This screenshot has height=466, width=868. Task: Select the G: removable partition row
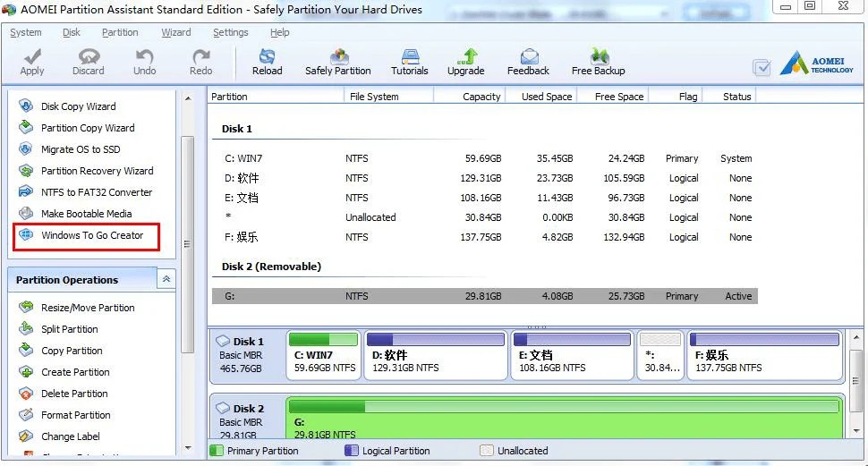pyautogui.click(x=485, y=296)
